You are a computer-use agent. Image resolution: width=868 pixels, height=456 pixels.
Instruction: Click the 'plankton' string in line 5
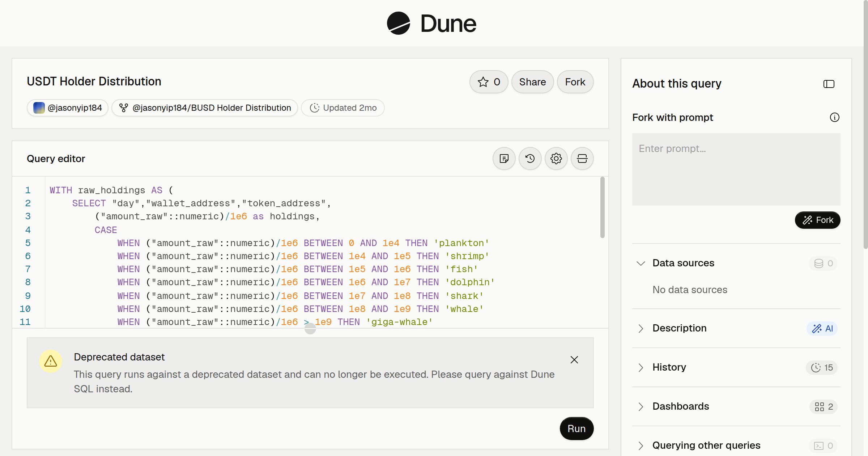(x=461, y=243)
